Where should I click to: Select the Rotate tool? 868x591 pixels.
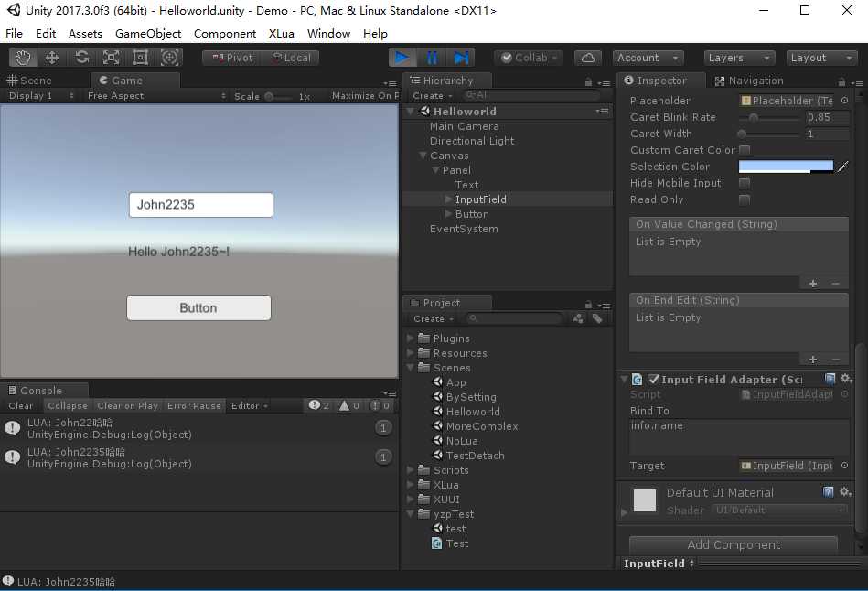click(82, 58)
